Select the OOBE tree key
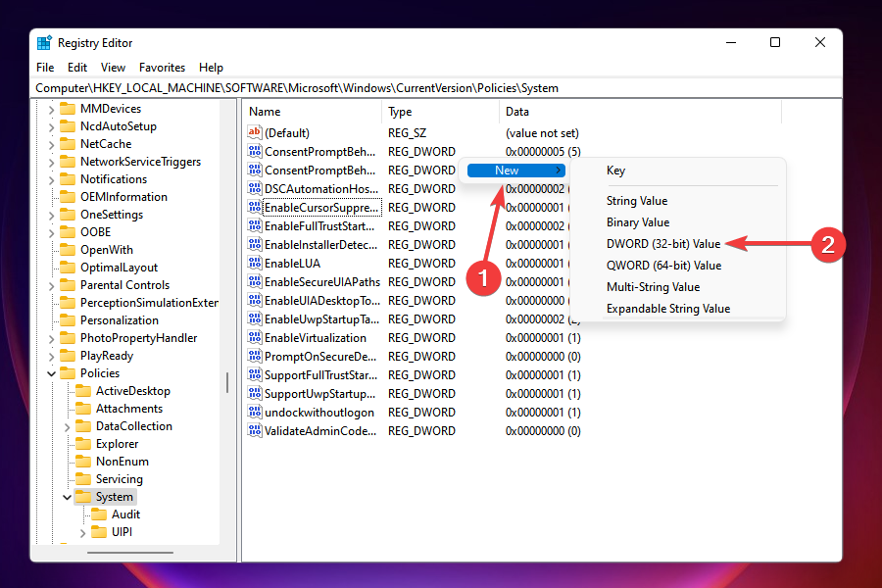Image resolution: width=882 pixels, height=588 pixels. pyautogui.click(x=95, y=232)
